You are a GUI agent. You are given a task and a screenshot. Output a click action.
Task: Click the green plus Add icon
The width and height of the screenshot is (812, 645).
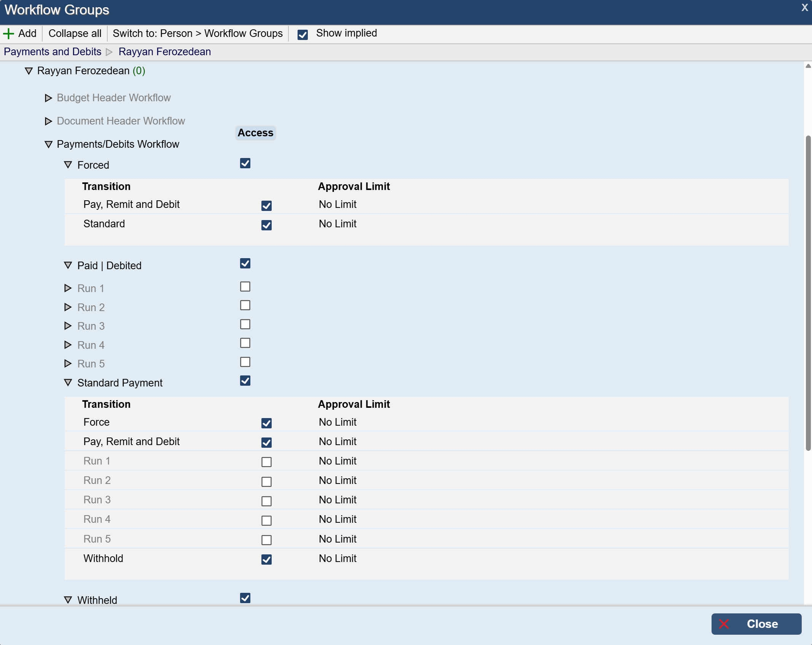(x=8, y=34)
